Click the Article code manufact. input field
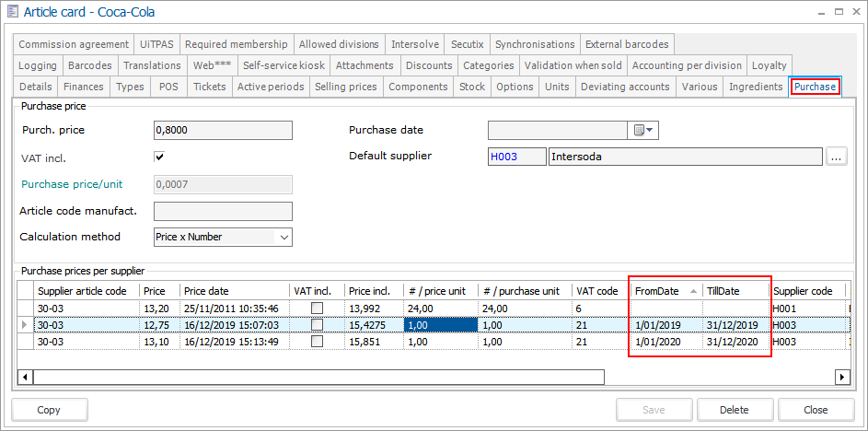868x431 pixels. (x=222, y=211)
